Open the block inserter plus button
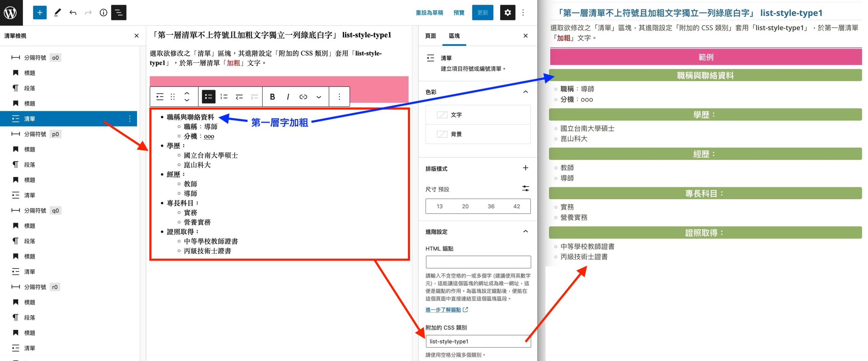 tap(40, 13)
